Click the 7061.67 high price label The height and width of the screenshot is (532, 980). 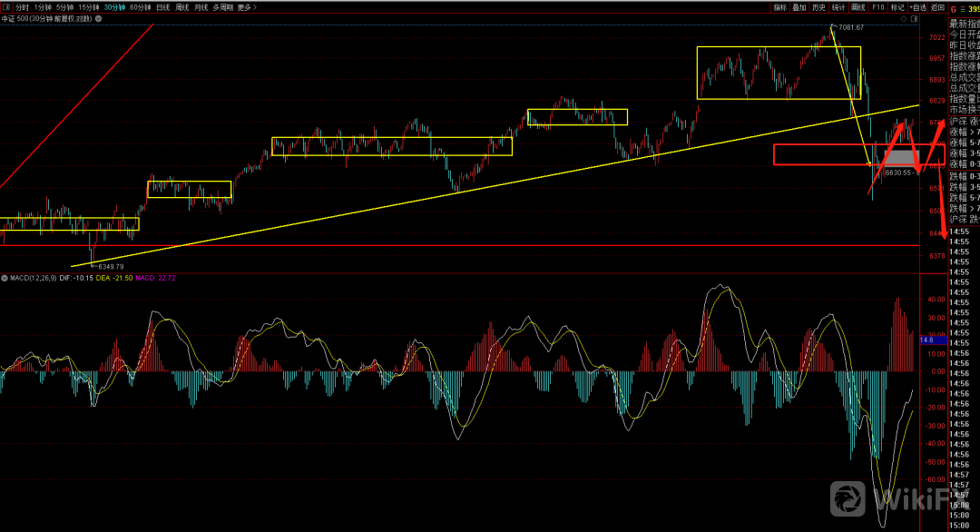[x=850, y=27]
